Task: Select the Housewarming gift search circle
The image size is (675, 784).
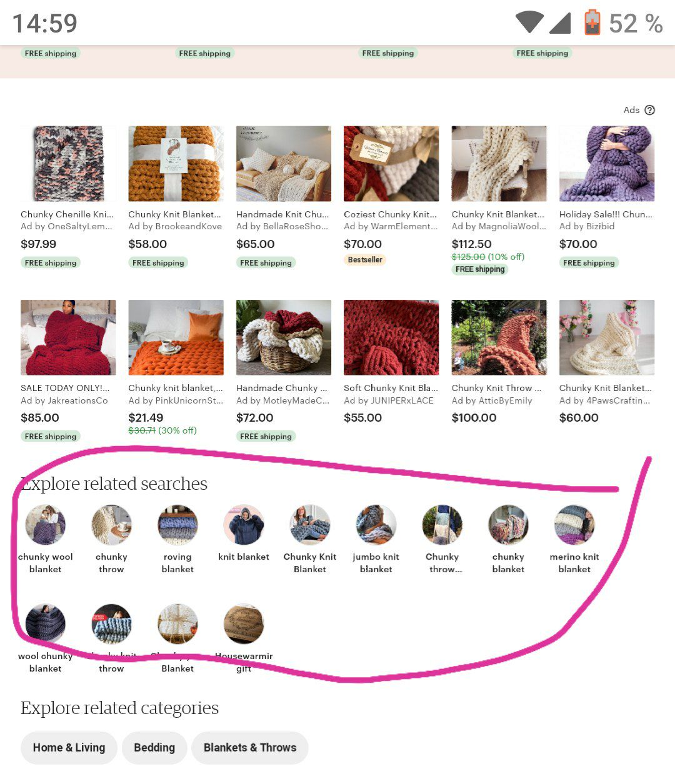Action: click(244, 623)
